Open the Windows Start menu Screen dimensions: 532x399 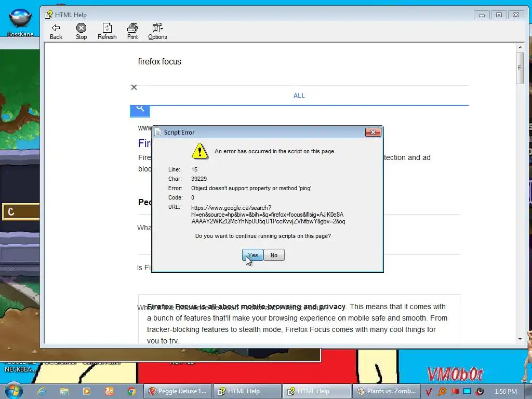click(14, 391)
